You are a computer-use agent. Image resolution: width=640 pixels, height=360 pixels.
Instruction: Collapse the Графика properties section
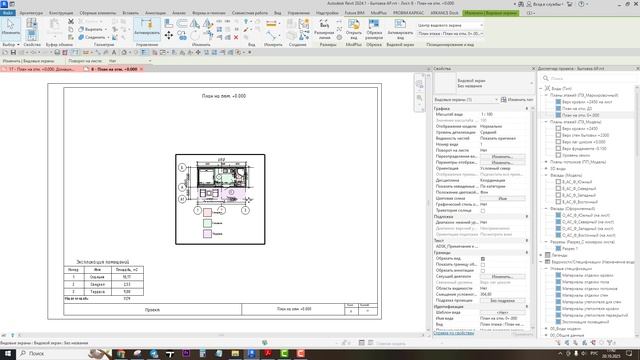tap(527, 109)
